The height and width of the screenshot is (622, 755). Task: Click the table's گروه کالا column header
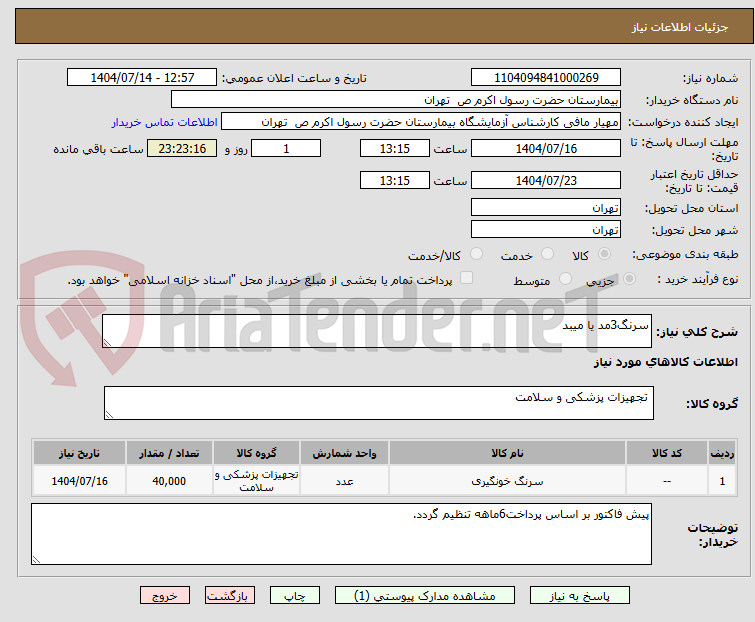coord(256,453)
